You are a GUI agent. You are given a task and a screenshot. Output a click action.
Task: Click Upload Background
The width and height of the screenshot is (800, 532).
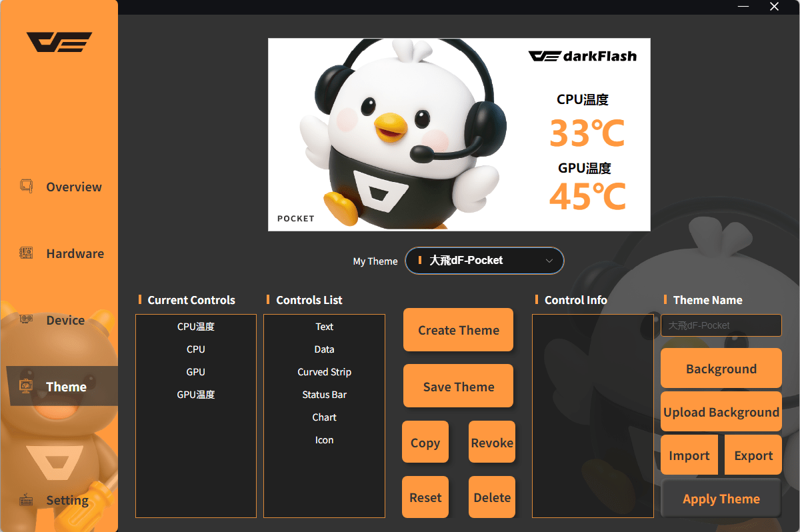click(x=721, y=411)
